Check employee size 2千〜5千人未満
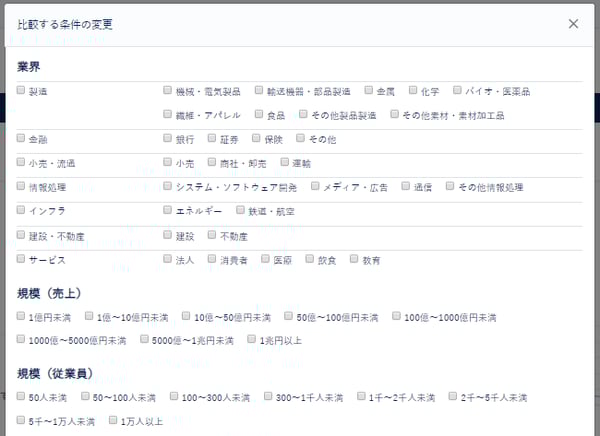The image size is (600, 436). pyautogui.click(x=453, y=396)
